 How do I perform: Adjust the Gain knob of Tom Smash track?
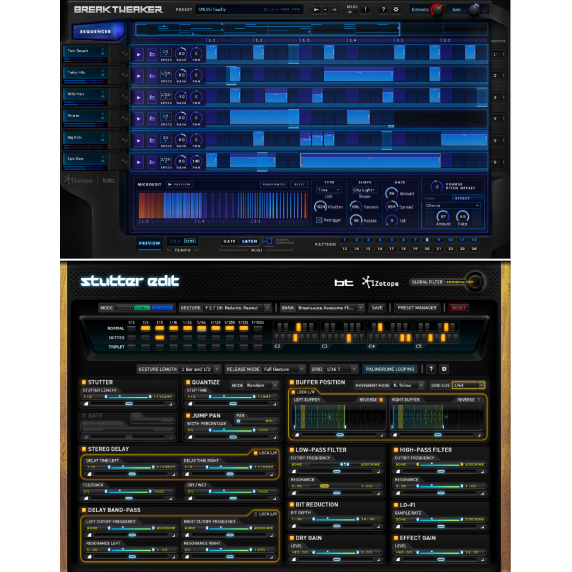181,54
